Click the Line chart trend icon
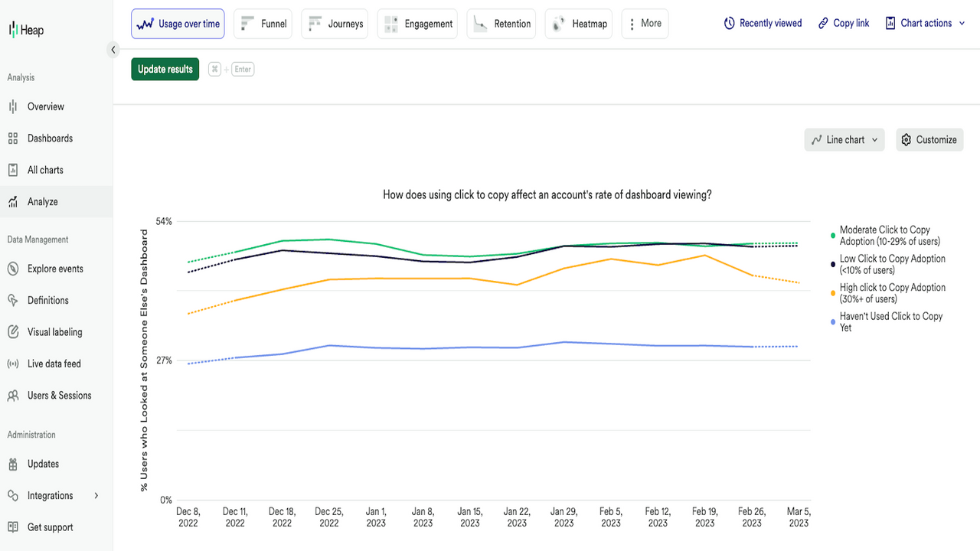 (817, 140)
